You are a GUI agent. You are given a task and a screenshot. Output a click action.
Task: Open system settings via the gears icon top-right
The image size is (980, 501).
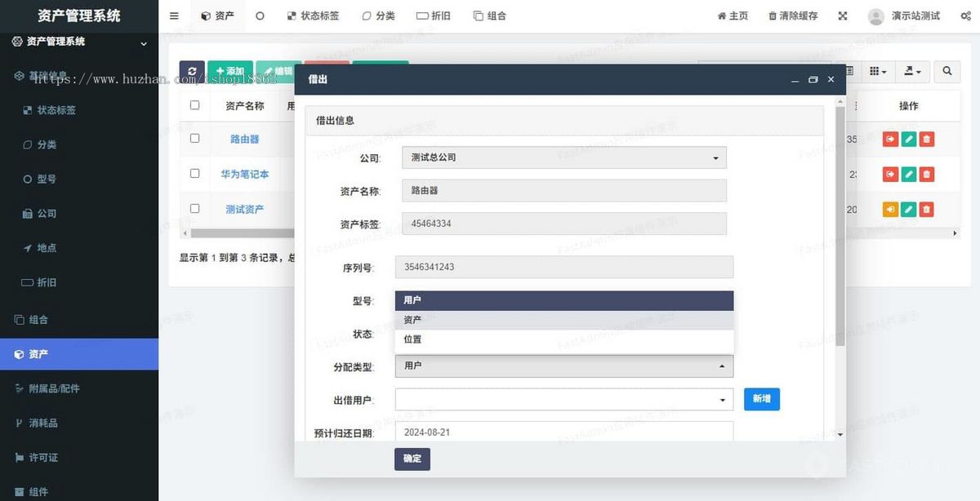[967, 15]
